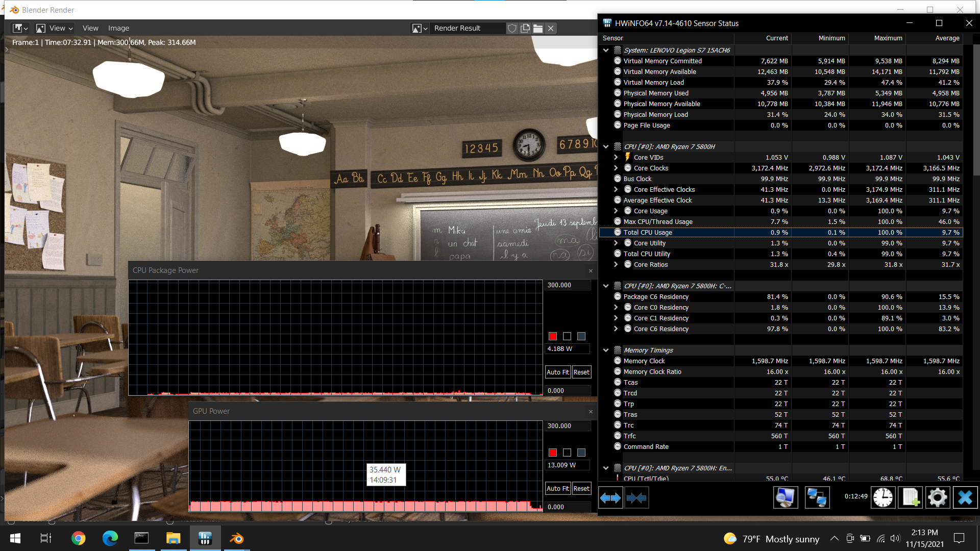This screenshot has width=980, height=551.
Task: Open Windows Start menu
Action: click(x=15, y=538)
